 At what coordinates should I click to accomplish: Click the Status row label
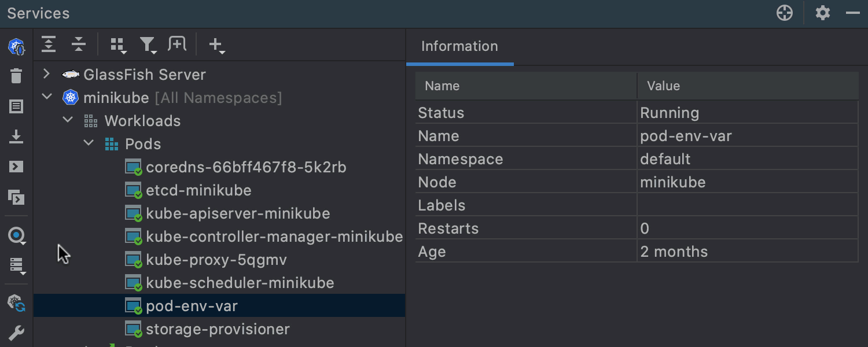[441, 113]
